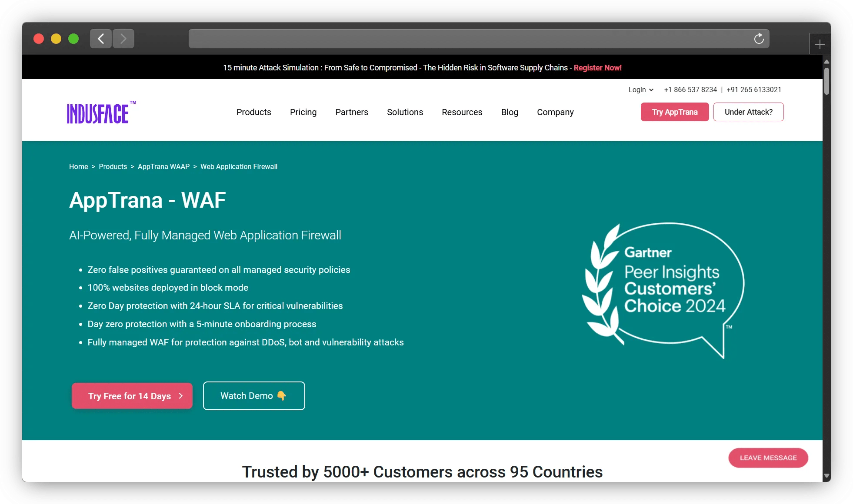This screenshot has width=853, height=504.
Task: Click Try Free for 14 Days
Action: click(132, 396)
